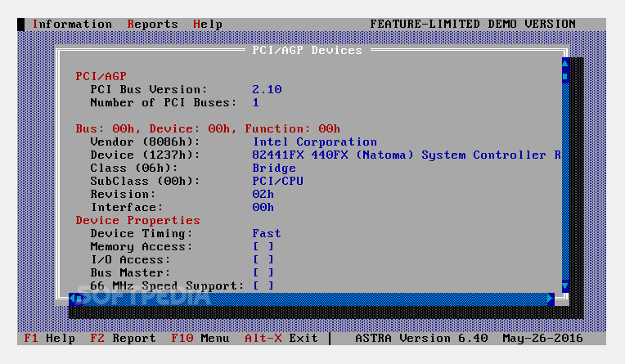Click the vertical scrollbar track
This screenshot has width=625, height=364.
[565, 180]
